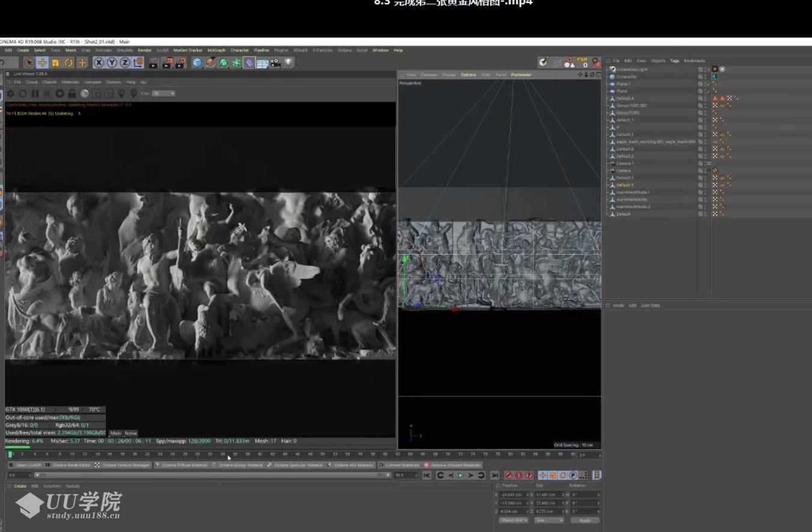Click the record active objects keyframe button

508,475
